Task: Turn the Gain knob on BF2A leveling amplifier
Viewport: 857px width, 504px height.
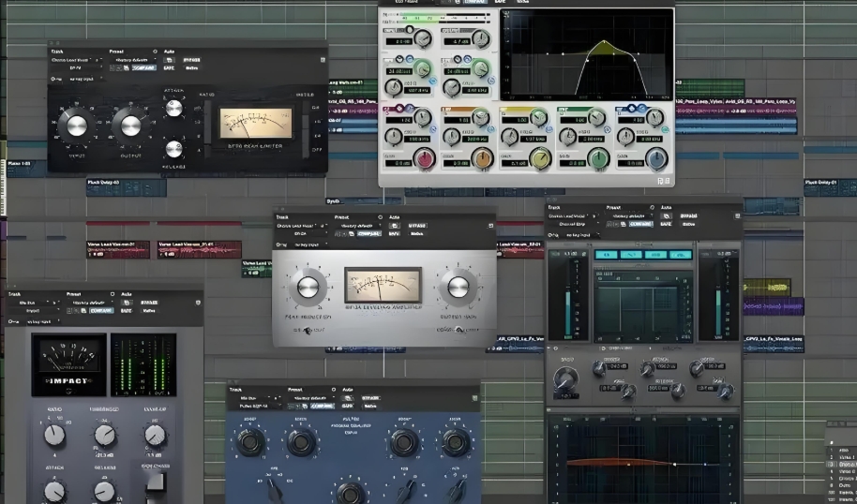Action: (x=458, y=288)
